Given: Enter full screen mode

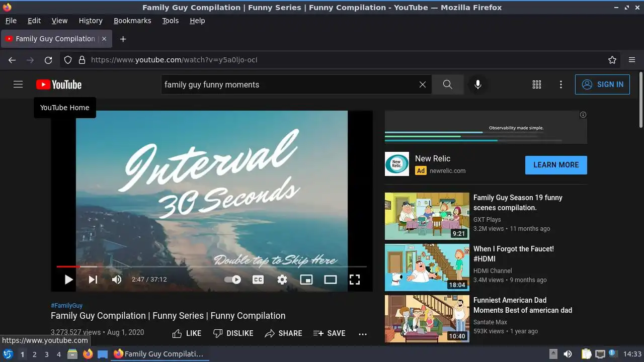Looking at the screenshot, I should pos(355,280).
